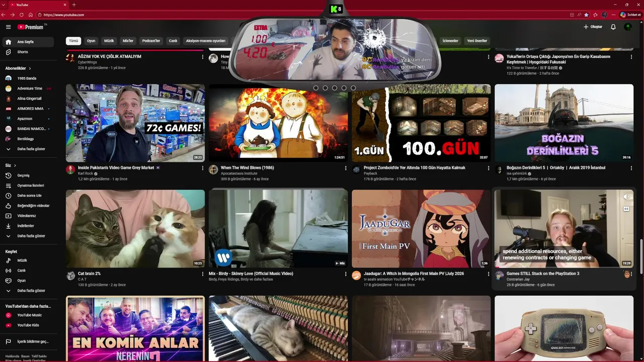The image size is (644, 362).
Task: Open browser settings ellipsis menu
Action: click(613, 15)
